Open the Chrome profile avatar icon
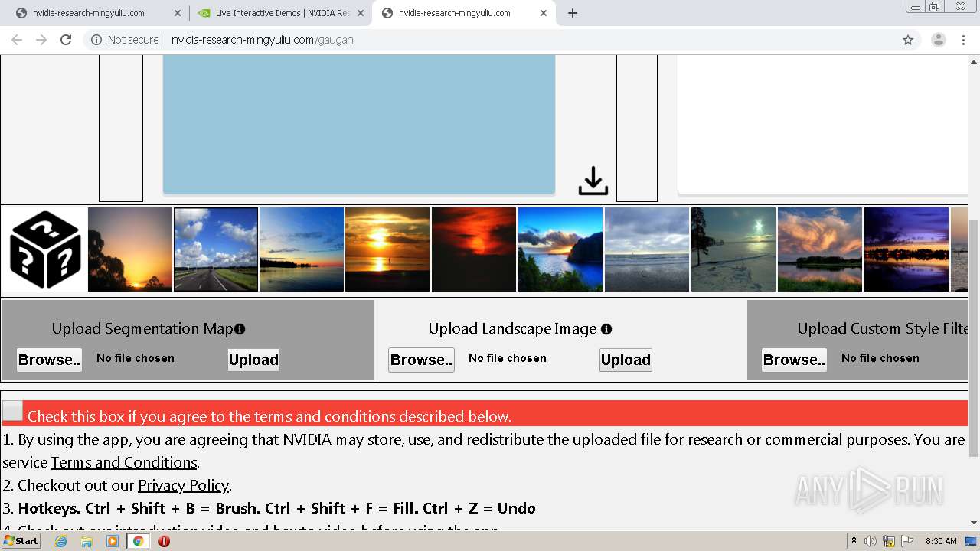Screen dimensions: 980x551 [938, 40]
